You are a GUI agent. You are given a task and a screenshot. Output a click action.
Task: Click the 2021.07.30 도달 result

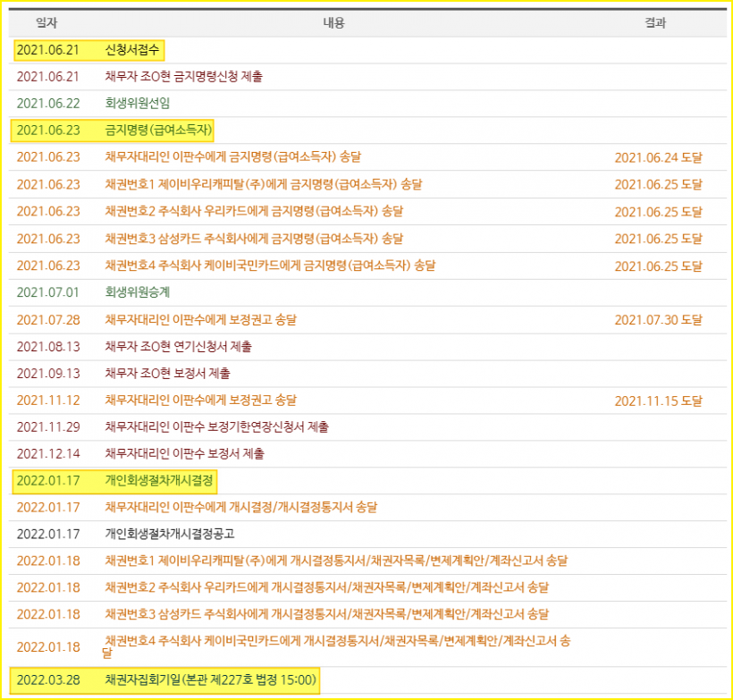point(658,320)
